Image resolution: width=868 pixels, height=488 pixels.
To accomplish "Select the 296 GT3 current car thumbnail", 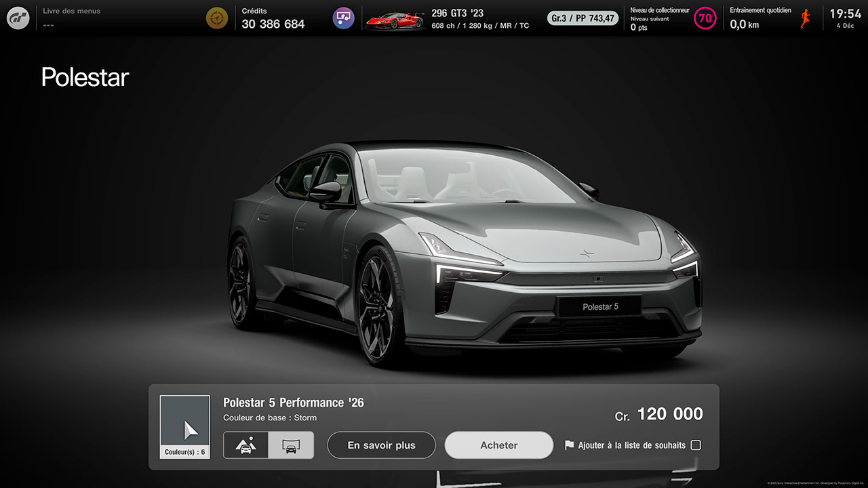I will point(395,18).
